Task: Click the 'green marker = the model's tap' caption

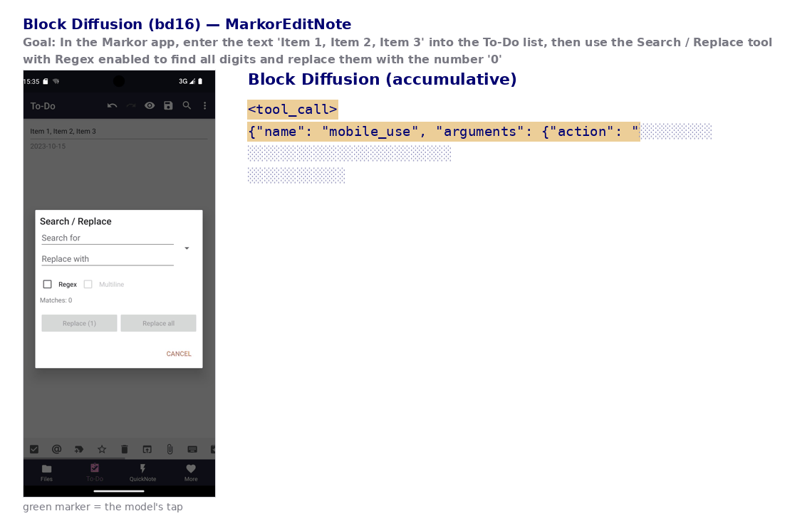Action: pos(103,507)
